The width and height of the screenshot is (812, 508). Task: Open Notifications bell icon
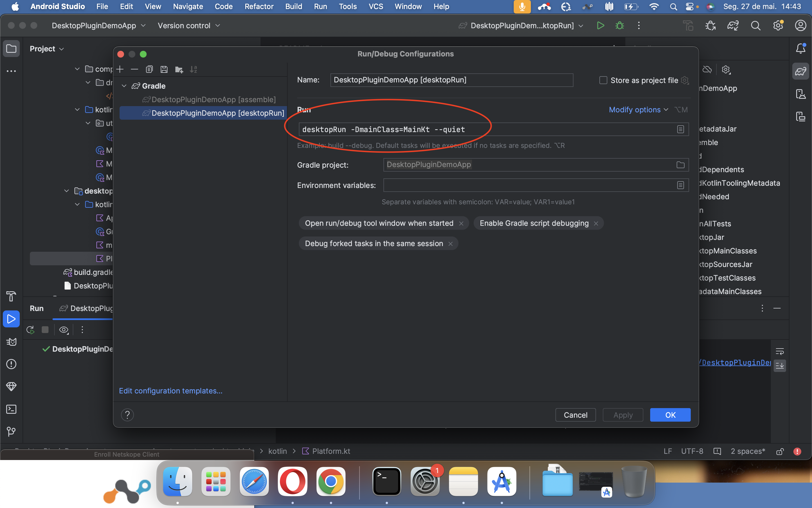[801, 48]
